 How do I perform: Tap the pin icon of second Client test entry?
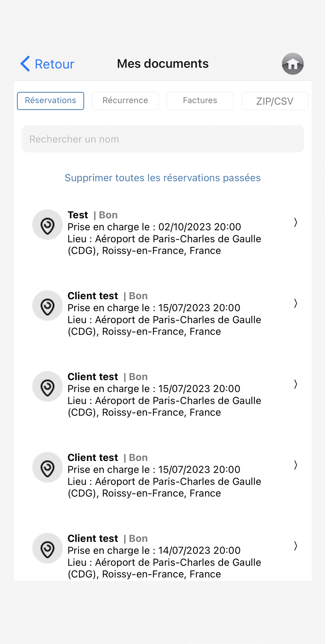coord(47,387)
